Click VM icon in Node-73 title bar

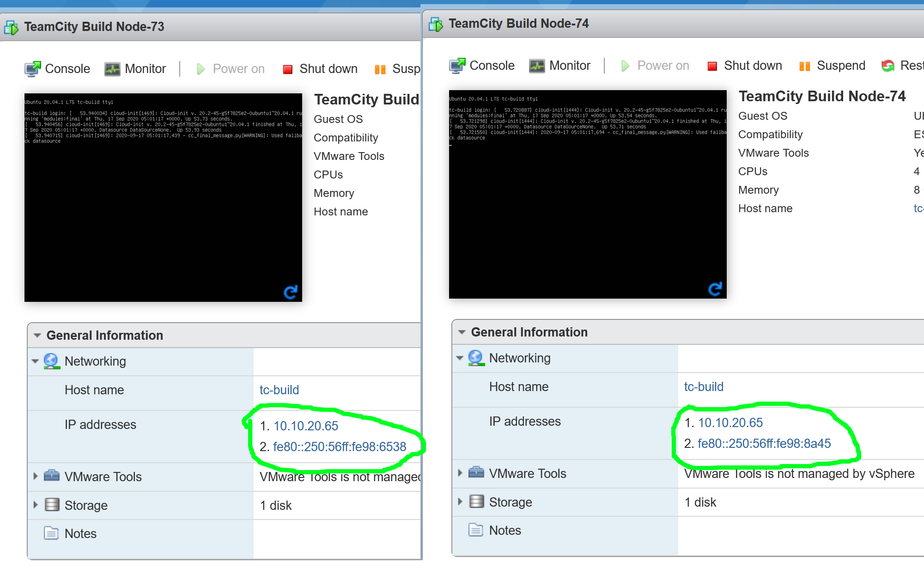click(x=12, y=27)
